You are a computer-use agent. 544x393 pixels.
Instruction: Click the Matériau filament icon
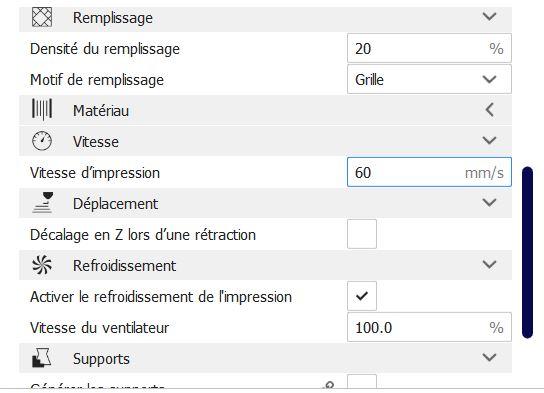[x=42, y=109]
